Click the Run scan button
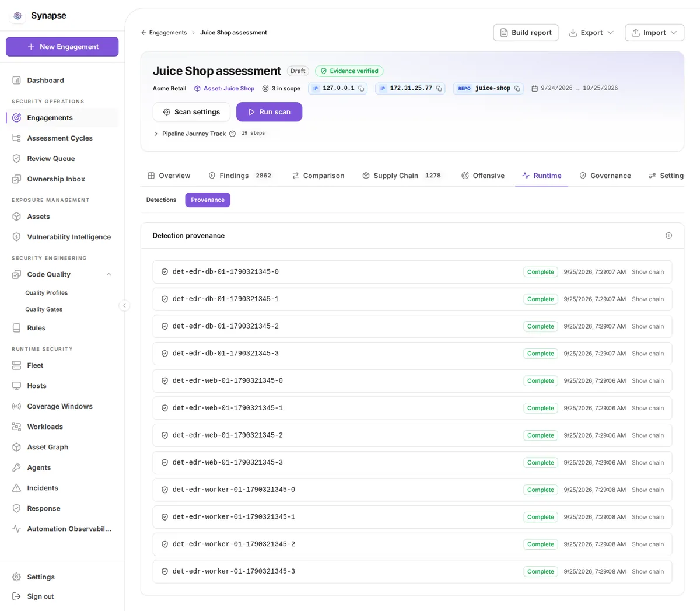The width and height of the screenshot is (700, 611). pyautogui.click(x=269, y=112)
